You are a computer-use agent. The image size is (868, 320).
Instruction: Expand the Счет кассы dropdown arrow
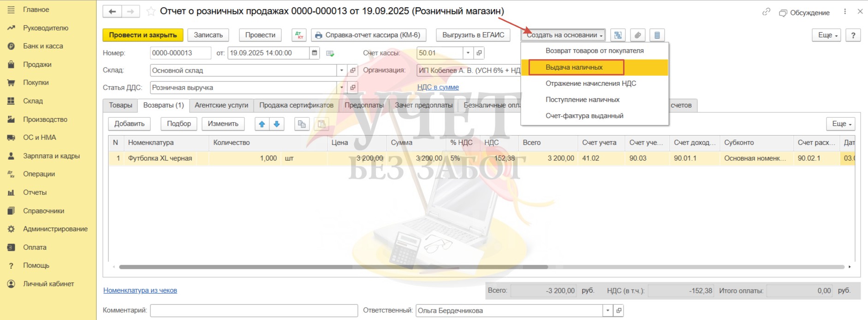[468, 53]
